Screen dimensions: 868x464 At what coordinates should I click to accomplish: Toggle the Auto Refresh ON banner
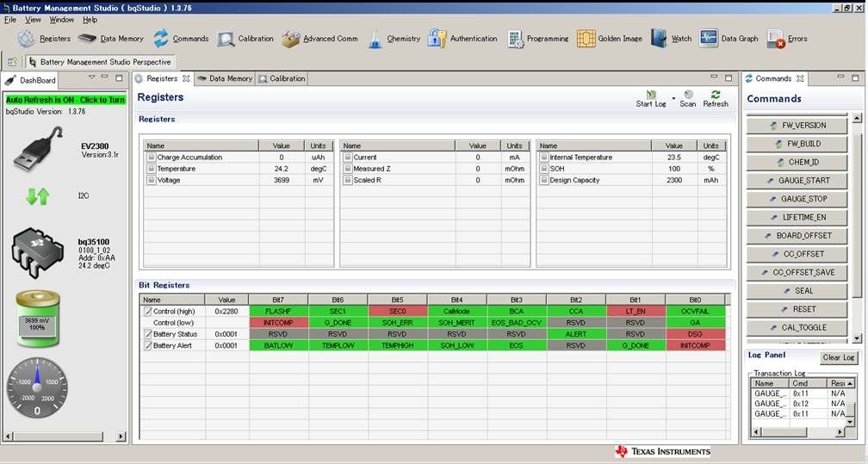pyautogui.click(x=65, y=100)
